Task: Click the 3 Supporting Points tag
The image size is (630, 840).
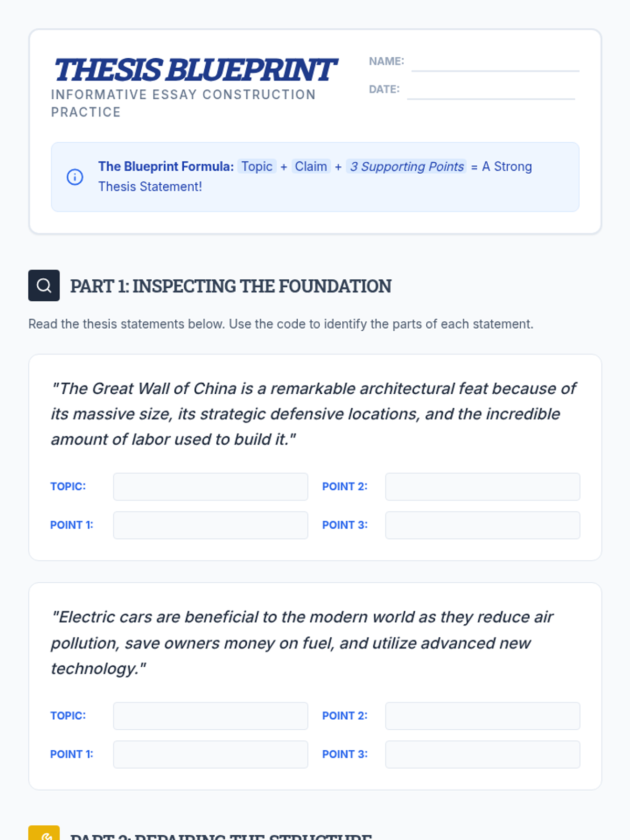Action: tap(406, 166)
